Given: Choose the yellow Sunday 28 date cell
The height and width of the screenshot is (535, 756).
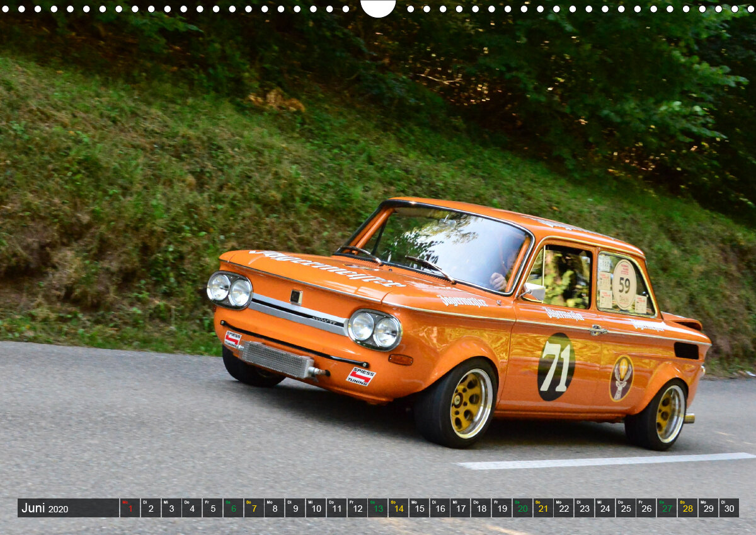Looking at the screenshot, I should pyautogui.click(x=688, y=508).
